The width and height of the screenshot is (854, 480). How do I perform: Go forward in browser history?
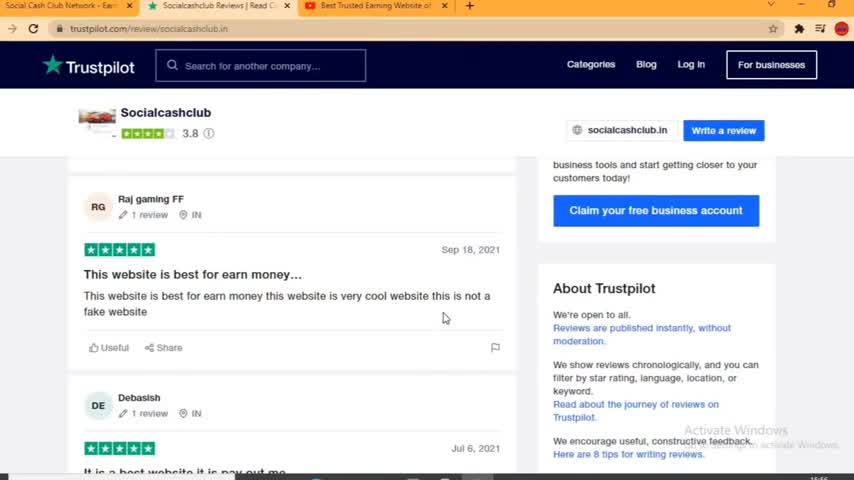(12, 29)
